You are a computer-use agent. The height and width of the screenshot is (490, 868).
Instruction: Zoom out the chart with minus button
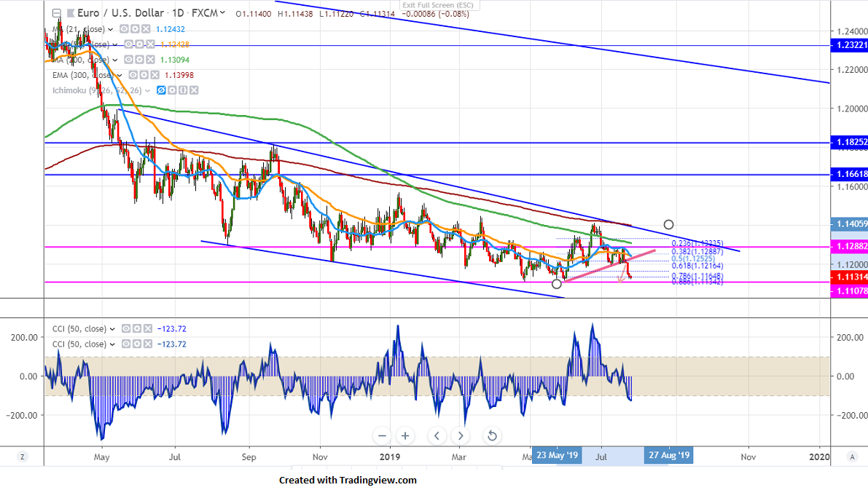click(x=382, y=436)
